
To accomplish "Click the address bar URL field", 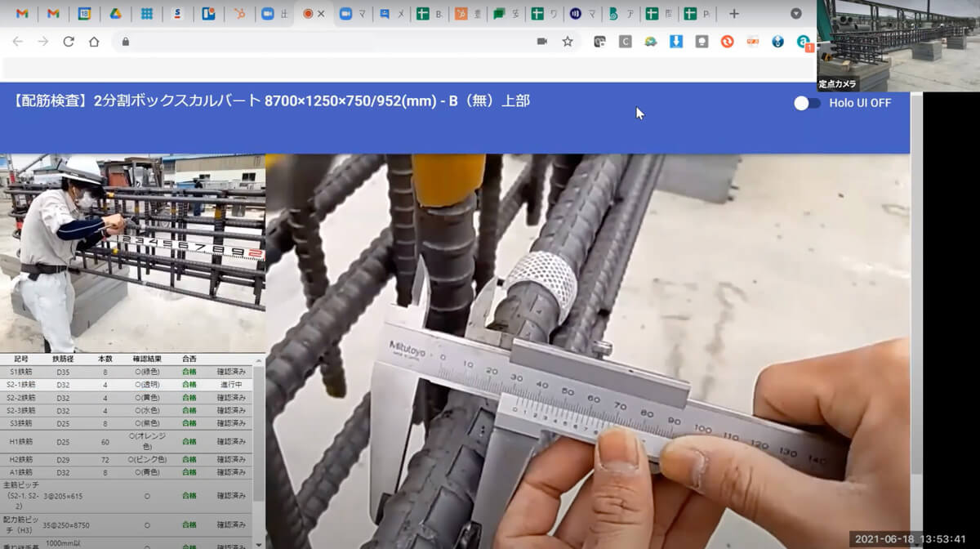I will point(327,41).
